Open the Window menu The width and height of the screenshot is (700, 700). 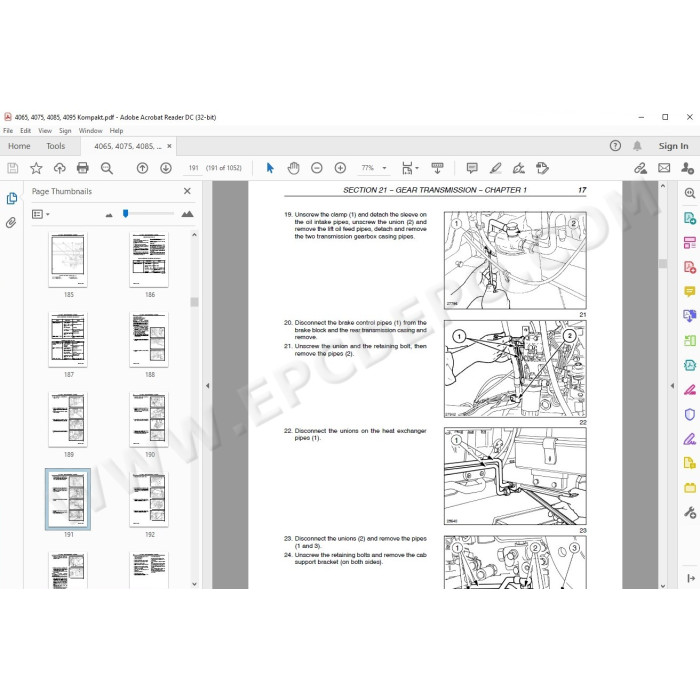(x=91, y=131)
